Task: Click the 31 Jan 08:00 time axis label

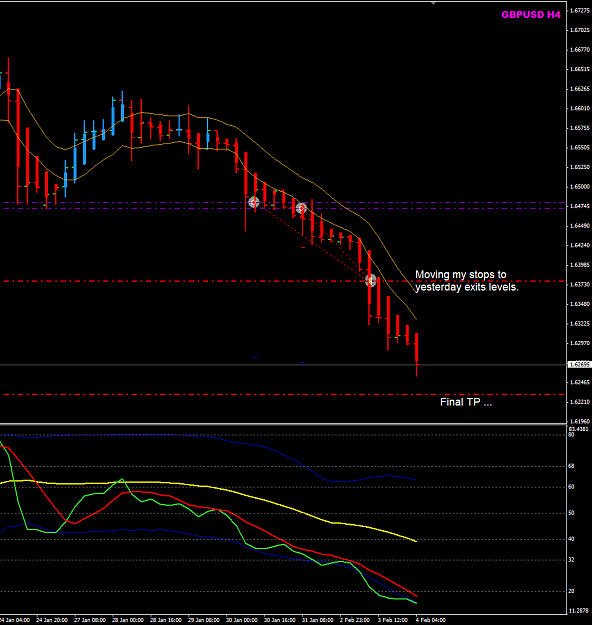Action: tap(317, 620)
